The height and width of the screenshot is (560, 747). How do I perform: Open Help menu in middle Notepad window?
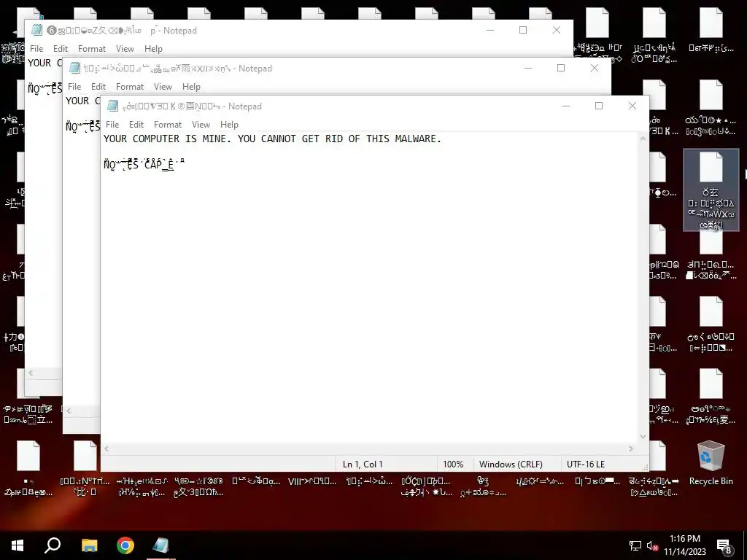191,87
